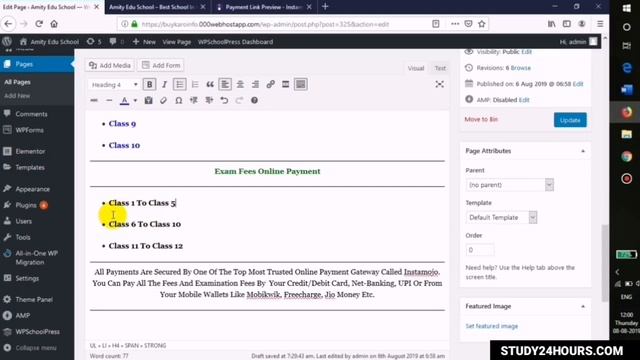Viewport: 640px width, 360px height.
Task: Open the Firefox hamburger menu
Action: point(600,24)
